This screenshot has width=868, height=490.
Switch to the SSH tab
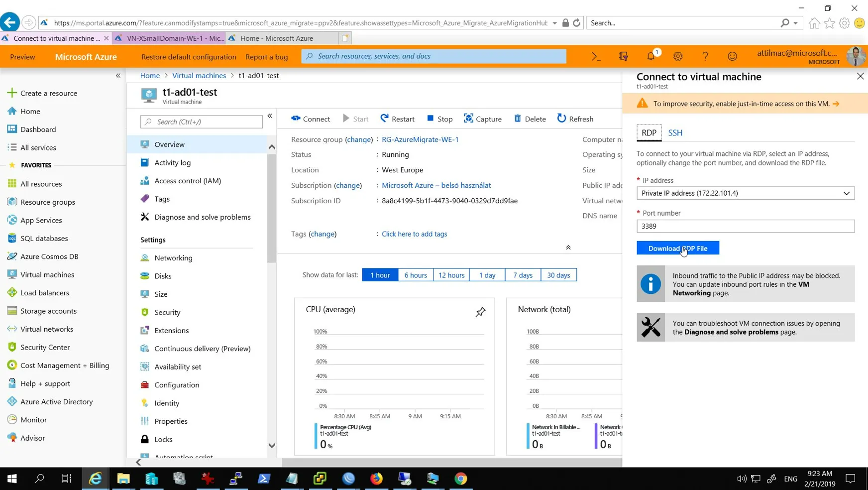pyautogui.click(x=675, y=132)
